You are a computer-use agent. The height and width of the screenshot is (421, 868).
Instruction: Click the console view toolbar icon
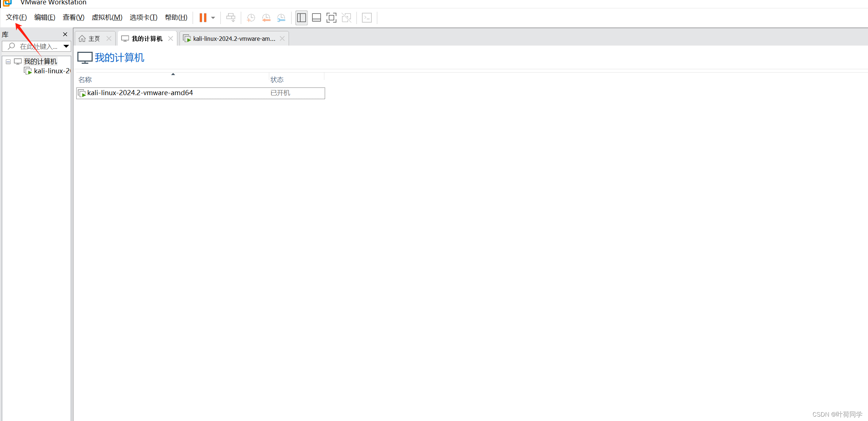click(367, 17)
